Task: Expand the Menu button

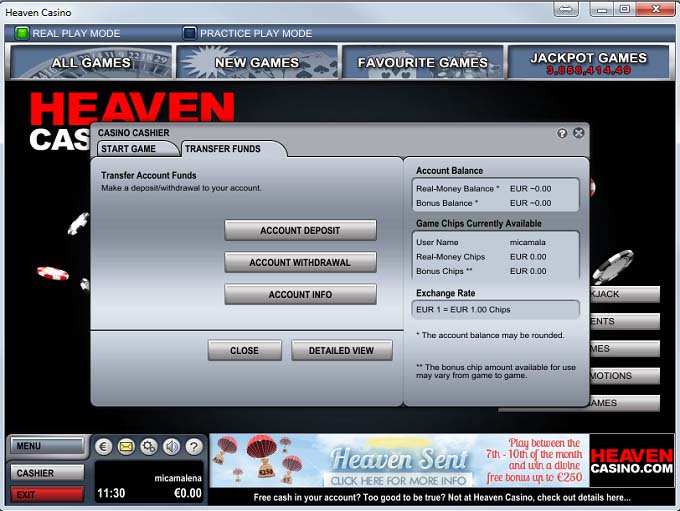Action: pos(46,447)
